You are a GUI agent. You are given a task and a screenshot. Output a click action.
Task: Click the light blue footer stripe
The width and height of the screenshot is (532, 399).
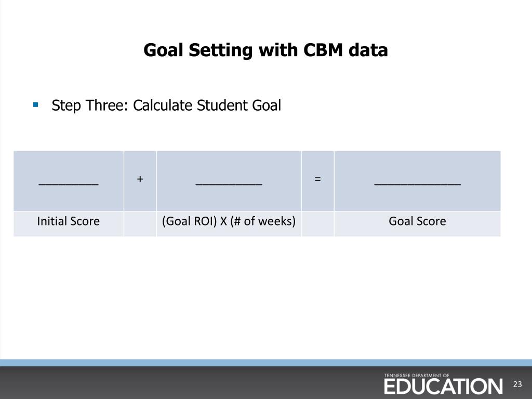click(x=266, y=363)
